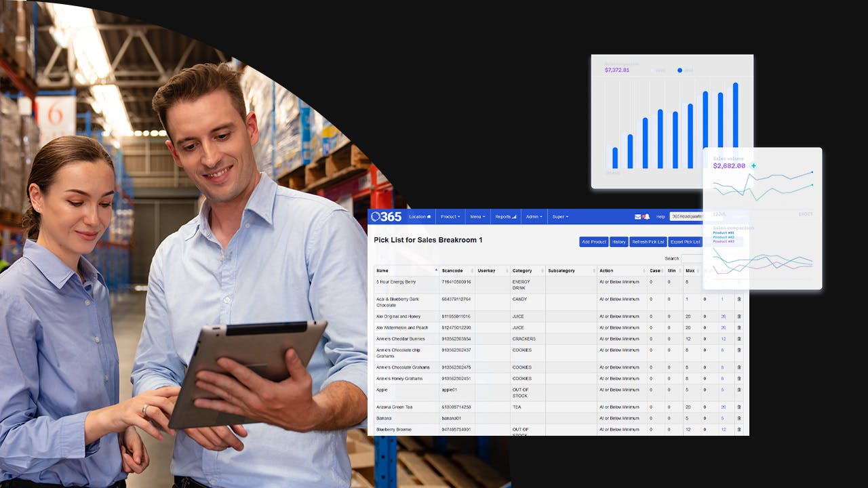Click Menu in the top navigation bar
The width and height of the screenshot is (868, 488).
(x=477, y=217)
